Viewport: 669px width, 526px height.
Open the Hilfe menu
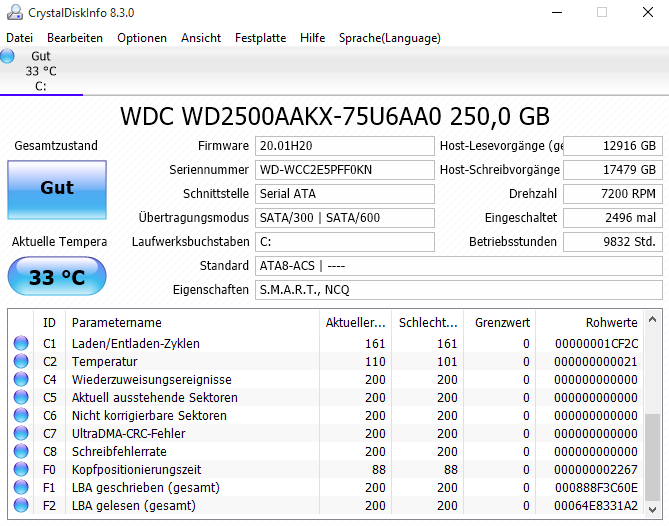(x=312, y=38)
